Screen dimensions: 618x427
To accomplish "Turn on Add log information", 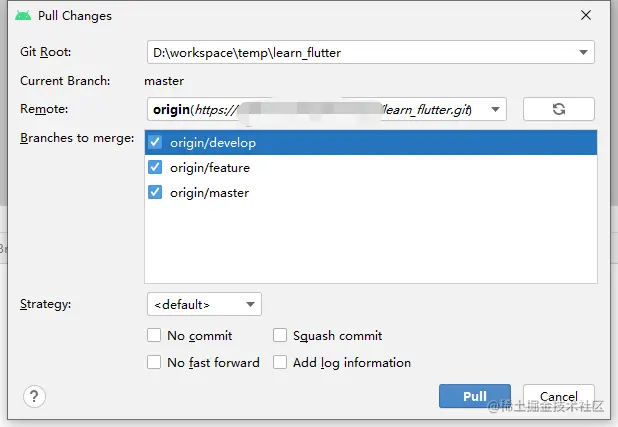I will [281, 362].
